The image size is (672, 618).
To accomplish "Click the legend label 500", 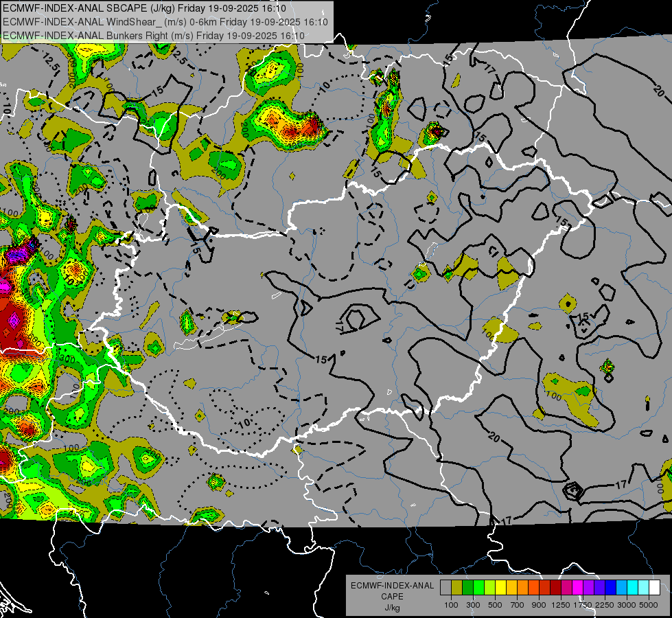I will coord(495,605).
